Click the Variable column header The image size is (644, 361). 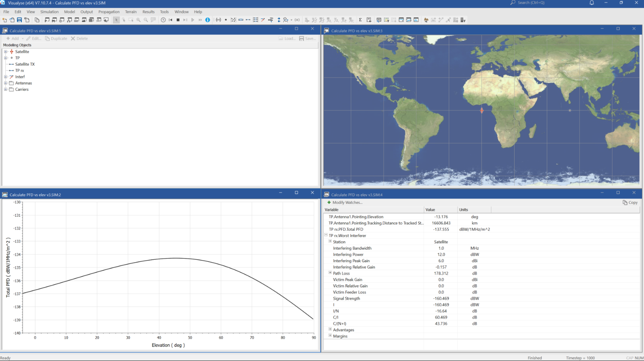[x=374, y=210]
